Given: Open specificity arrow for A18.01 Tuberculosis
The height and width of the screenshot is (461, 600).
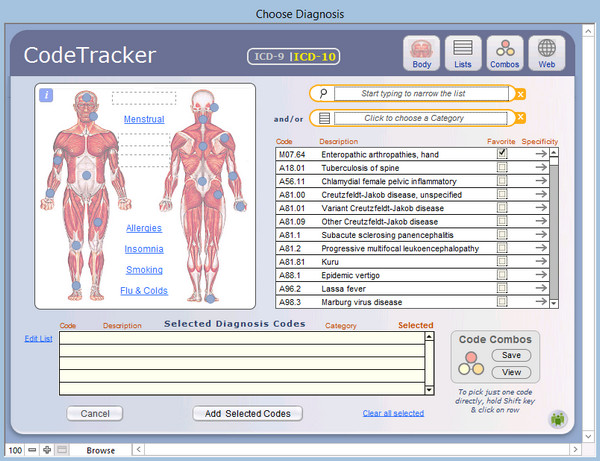Looking at the screenshot, I should (541, 167).
